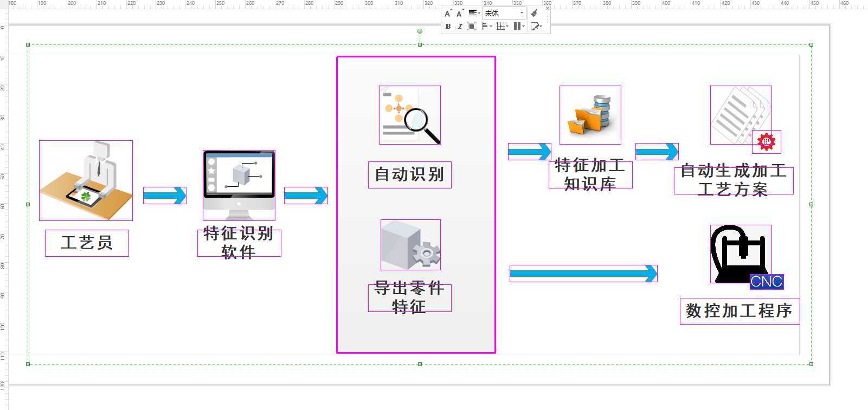Viewport: 868px width, 410px height.
Task: Select the 导出零件特征 text label
Action: click(x=410, y=297)
